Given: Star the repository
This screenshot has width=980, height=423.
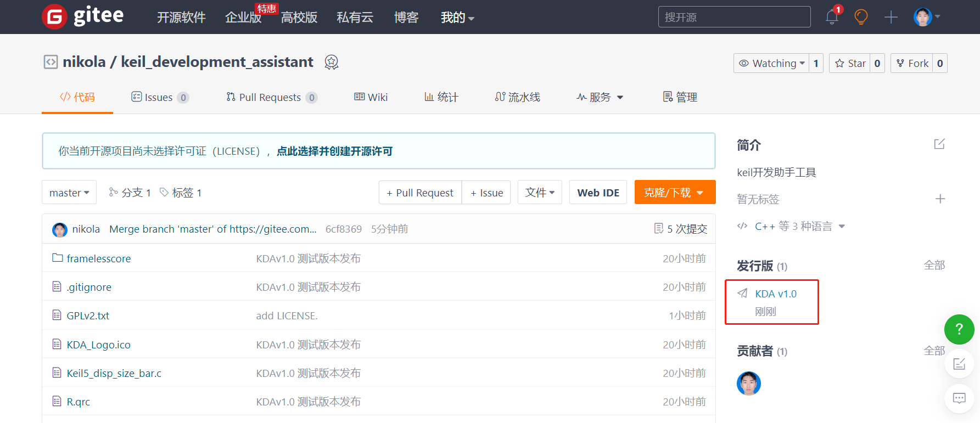Looking at the screenshot, I should point(850,63).
